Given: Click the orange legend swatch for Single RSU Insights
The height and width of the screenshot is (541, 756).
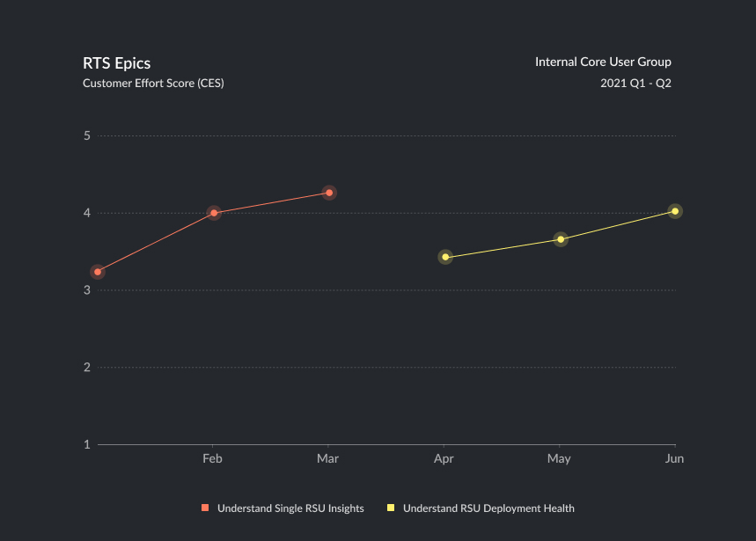Looking at the screenshot, I should tap(205, 508).
